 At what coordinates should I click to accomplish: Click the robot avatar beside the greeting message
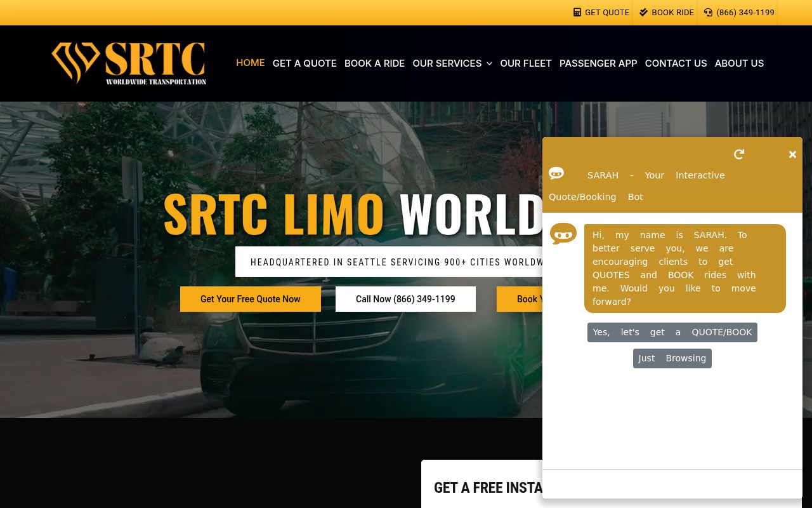tap(563, 234)
